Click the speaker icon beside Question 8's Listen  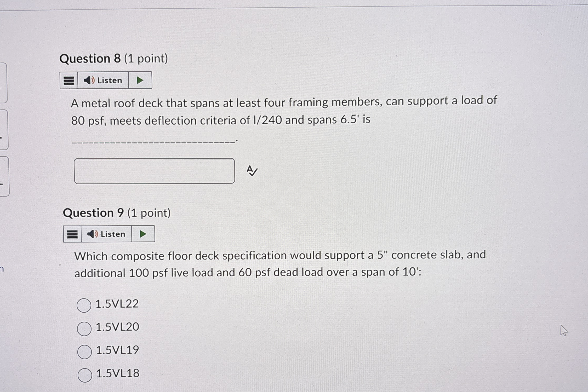(x=89, y=80)
